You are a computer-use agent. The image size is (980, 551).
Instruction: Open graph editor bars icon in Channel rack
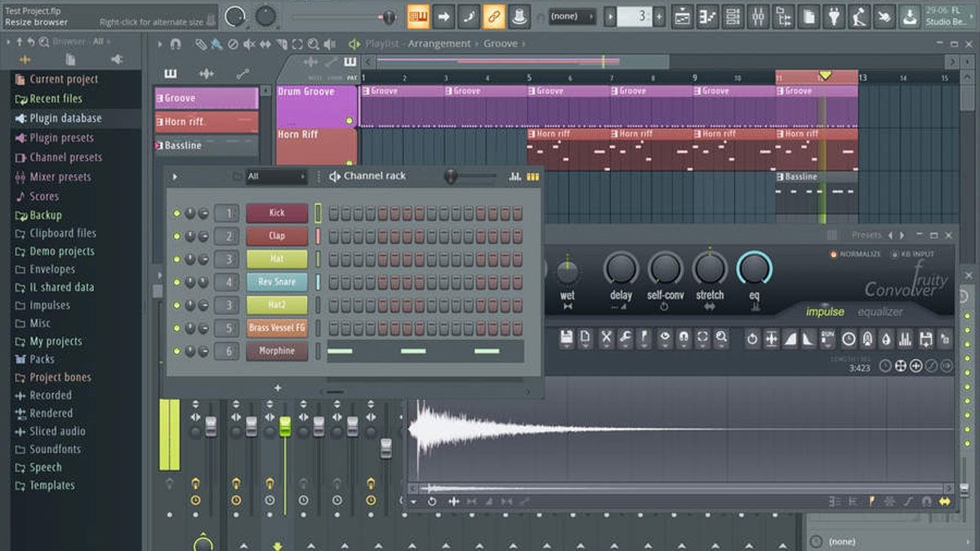[x=515, y=176]
